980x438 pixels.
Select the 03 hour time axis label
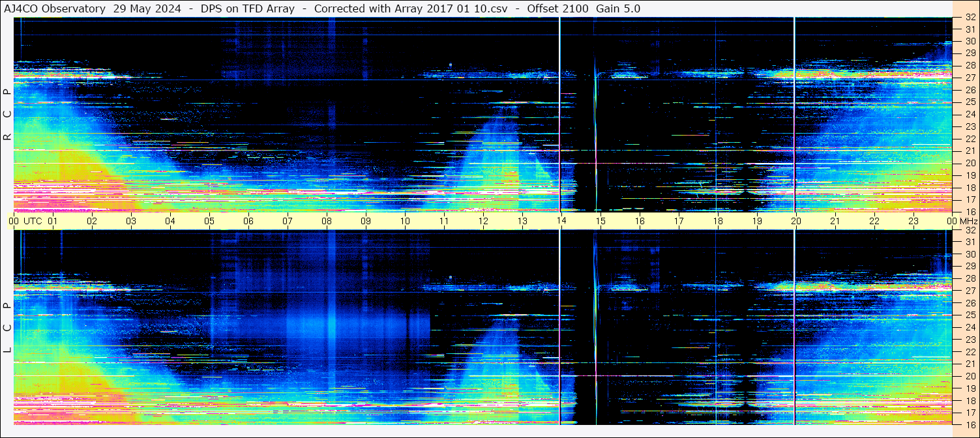[132, 221]
